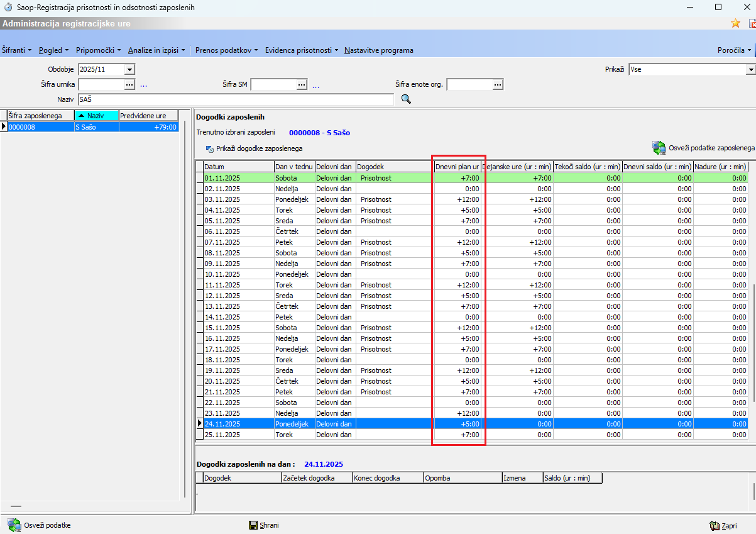Screen dimensions: 756x534
Task: Click inside the Naziv search input field
Action: click(x=236, y=99)
